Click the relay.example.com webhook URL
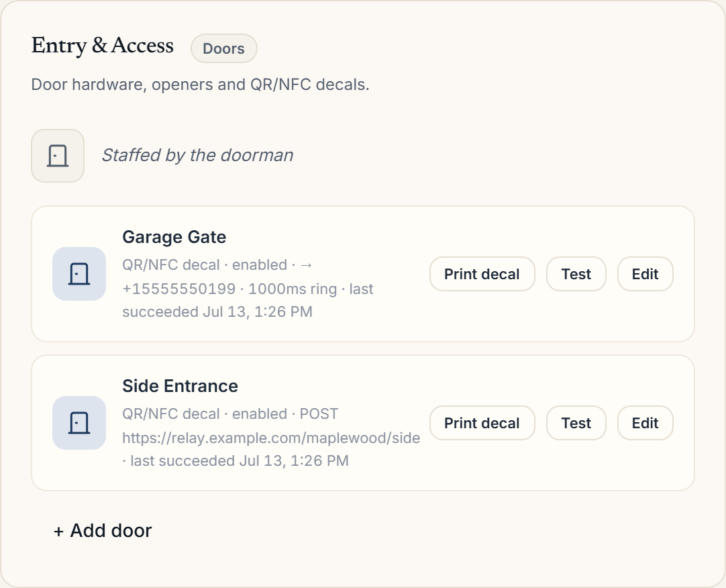This screenshot has height=588, width=726. (x=271, y=438)
